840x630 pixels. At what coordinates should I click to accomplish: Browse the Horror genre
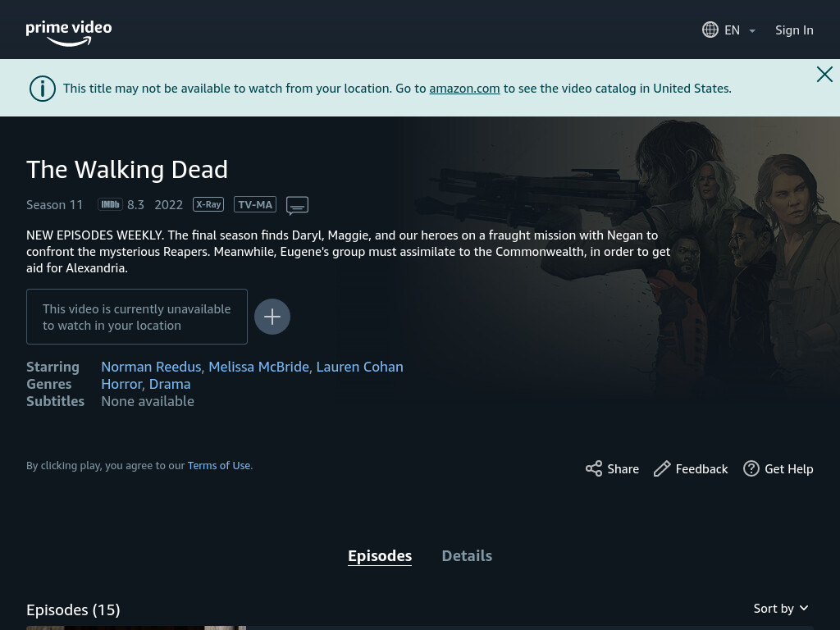pos(121,384)
